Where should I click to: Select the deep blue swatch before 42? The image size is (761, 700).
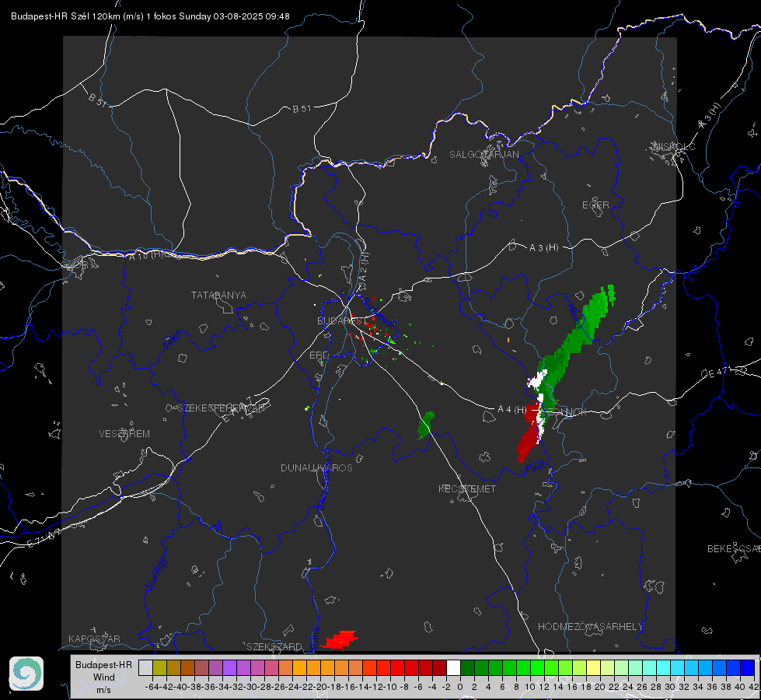(748, 667)
